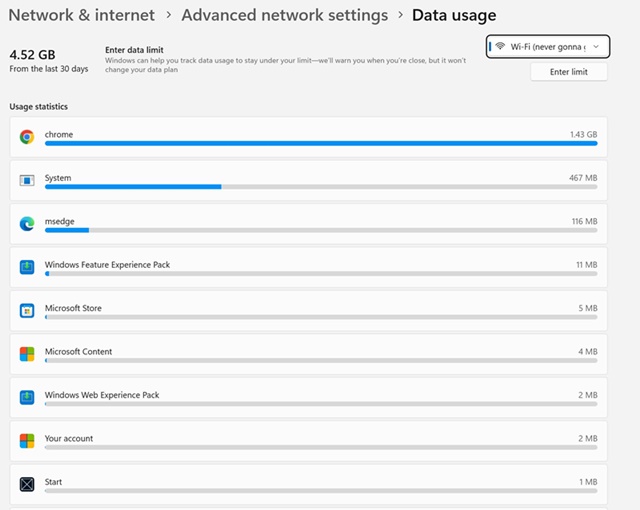The width and height of the screenshot is (640, 510).
Task: Click the Windows Feature Experience Pack icon
Action: (x=27, y=267)
